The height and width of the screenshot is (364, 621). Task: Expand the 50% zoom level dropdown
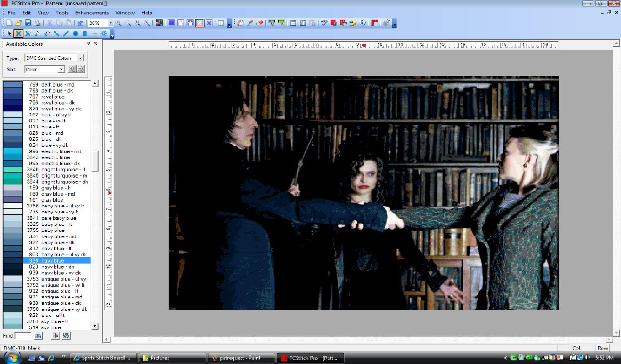tap(110, 23)
